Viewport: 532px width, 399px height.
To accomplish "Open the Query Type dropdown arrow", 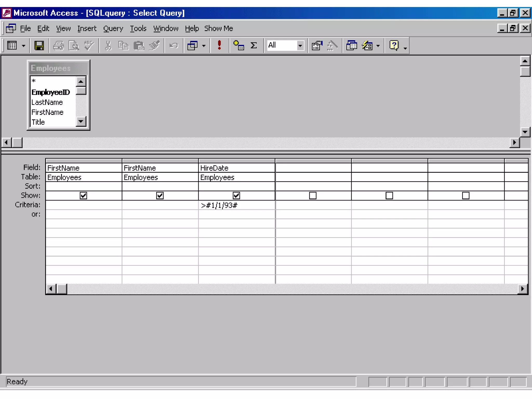I will pyautogui.click(x=204, y=46).
